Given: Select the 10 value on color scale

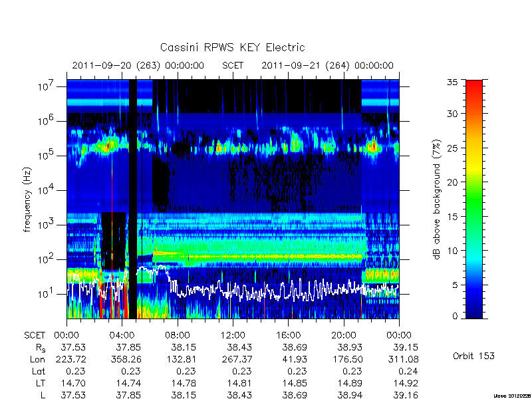Looking at the screenshot, I should click(x=452, y=251).
